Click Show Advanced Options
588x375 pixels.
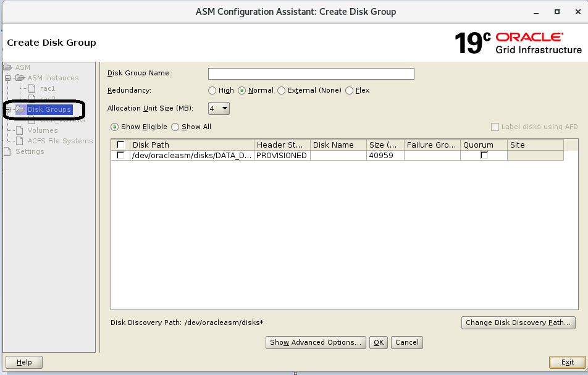316,342
